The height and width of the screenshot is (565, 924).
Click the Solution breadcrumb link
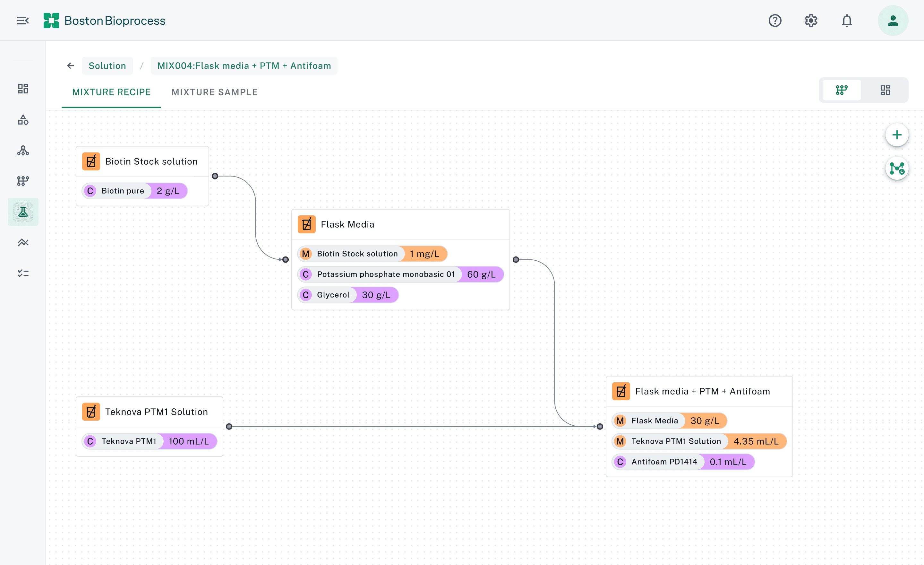point(107,66)
